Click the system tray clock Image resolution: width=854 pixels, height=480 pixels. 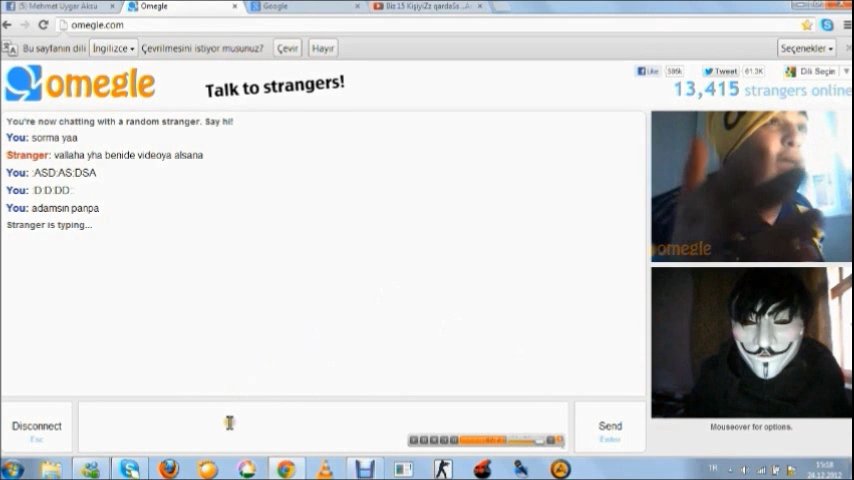[825, 470]
